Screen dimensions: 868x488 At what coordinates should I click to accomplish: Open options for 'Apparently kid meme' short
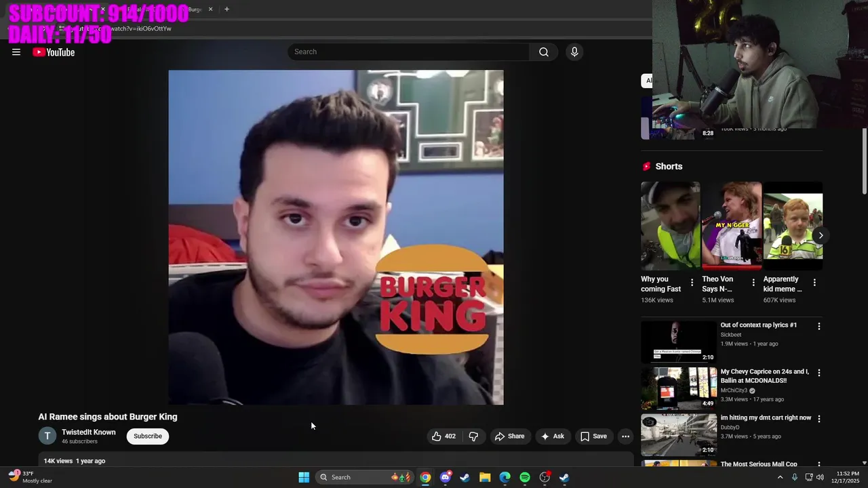click(x=814, y=282)
